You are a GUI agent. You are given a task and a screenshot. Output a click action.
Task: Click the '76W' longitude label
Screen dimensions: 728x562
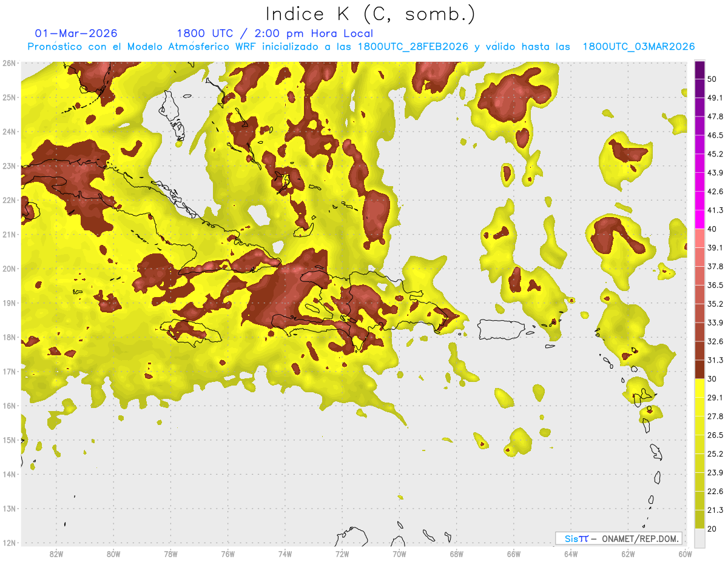228,554
